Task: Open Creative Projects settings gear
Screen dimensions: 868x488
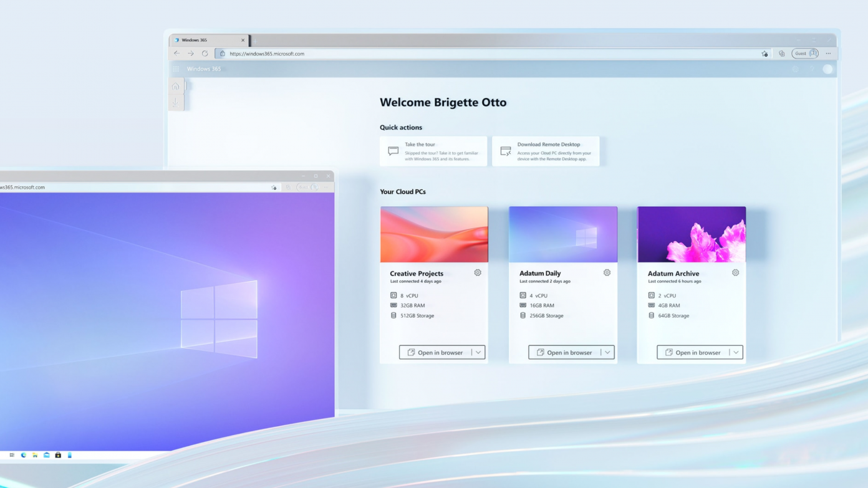Action: point(478,272)
